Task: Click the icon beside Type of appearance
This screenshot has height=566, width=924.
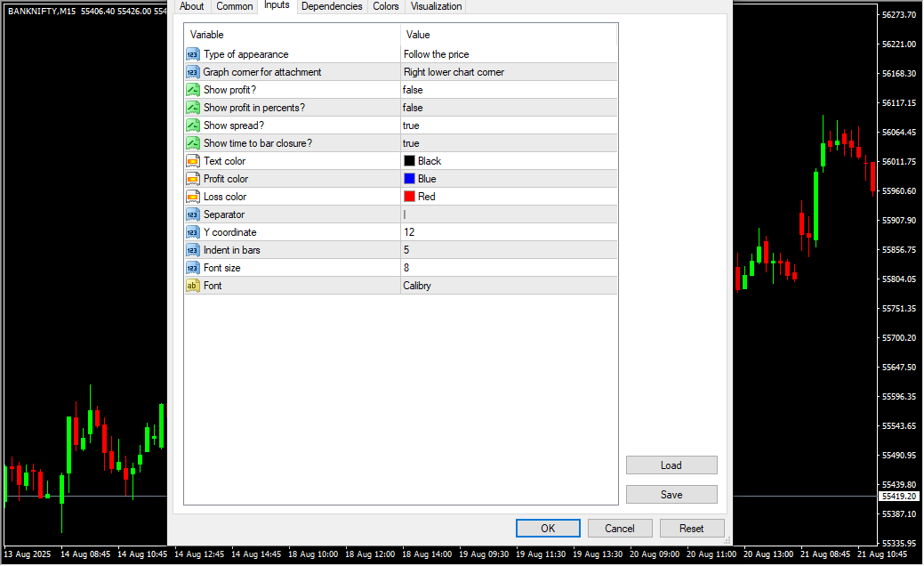Action: tap(192, 54)
